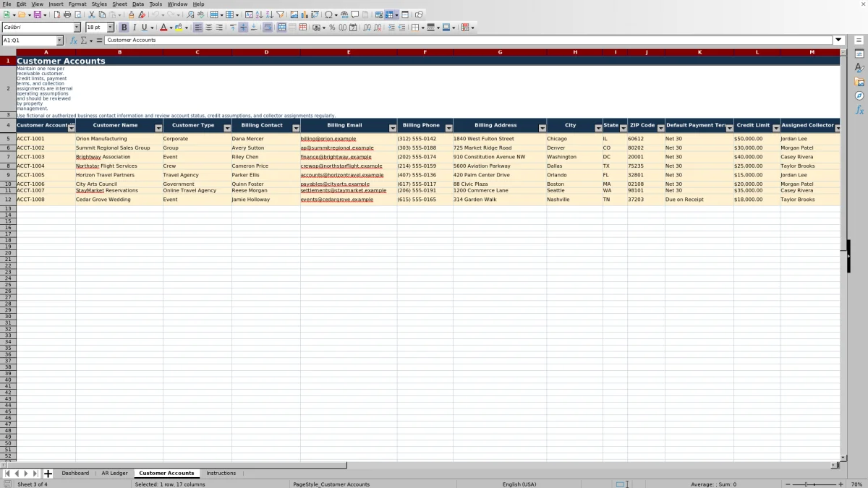Click the zoom slider in status bar
Screen dimensions: 868x488
click(x=814, y=484)
